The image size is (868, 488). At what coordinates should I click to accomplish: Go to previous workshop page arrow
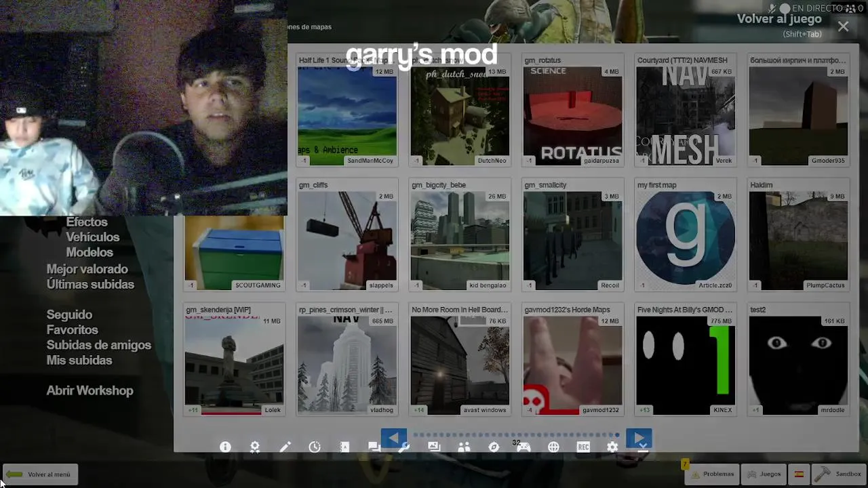point(393,439)
